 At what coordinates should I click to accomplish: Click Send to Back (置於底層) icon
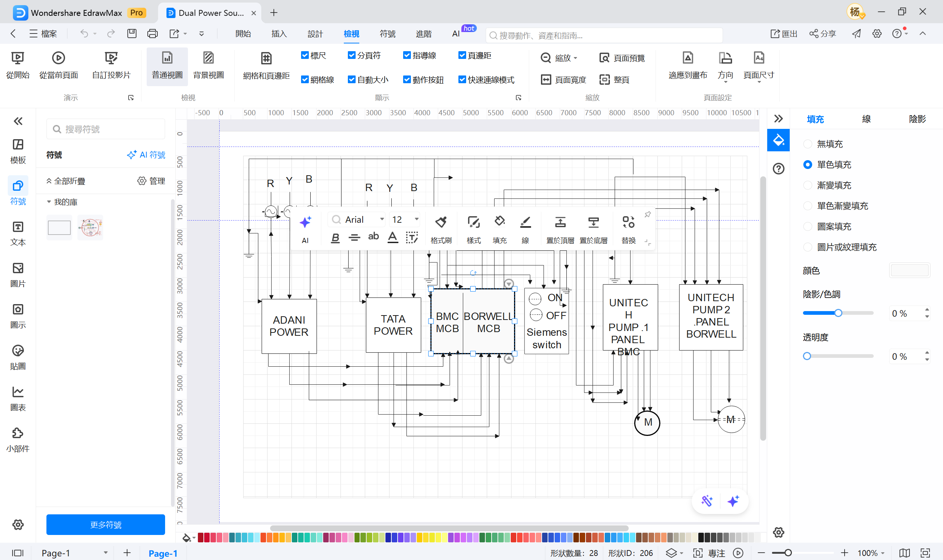[x=593, y=223]
